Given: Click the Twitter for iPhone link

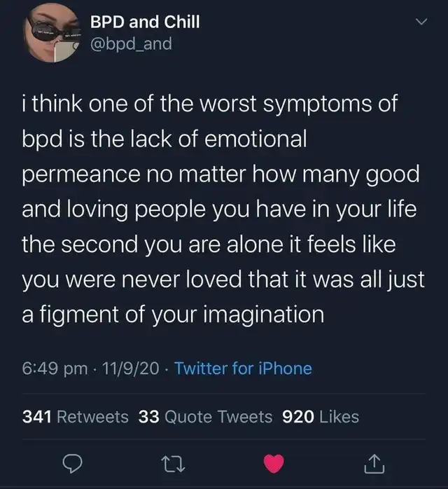Looking at the screenshot, I should 243,368.
